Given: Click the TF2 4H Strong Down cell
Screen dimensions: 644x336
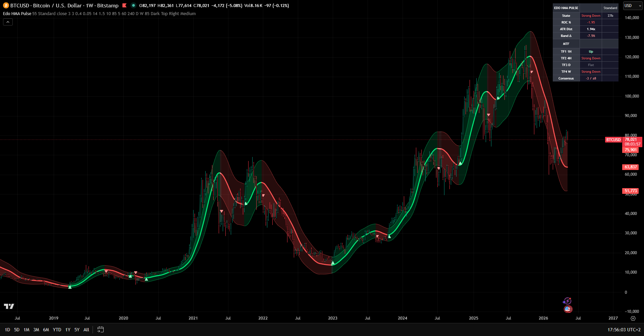Looking at the screenshot, I should [591, 58].
